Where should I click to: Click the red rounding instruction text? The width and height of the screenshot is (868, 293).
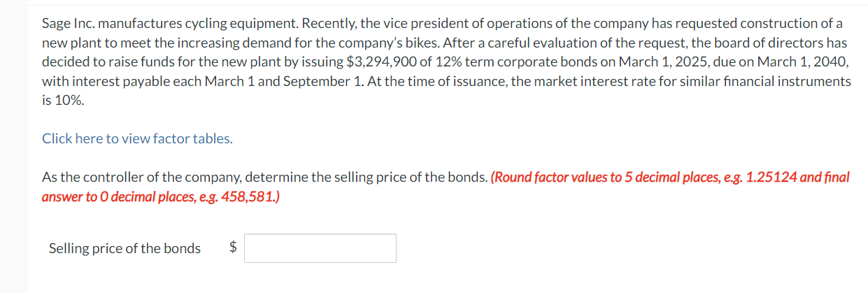tap(446, 187)
